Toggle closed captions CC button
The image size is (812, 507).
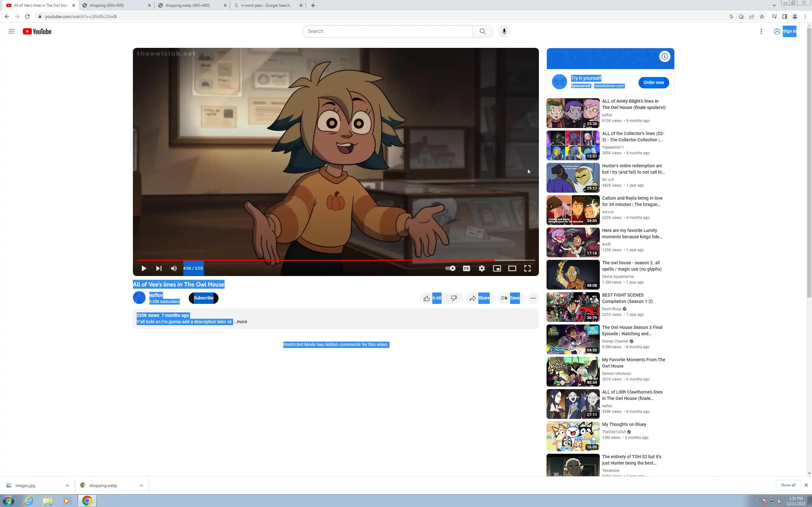[x=466, y=268]
